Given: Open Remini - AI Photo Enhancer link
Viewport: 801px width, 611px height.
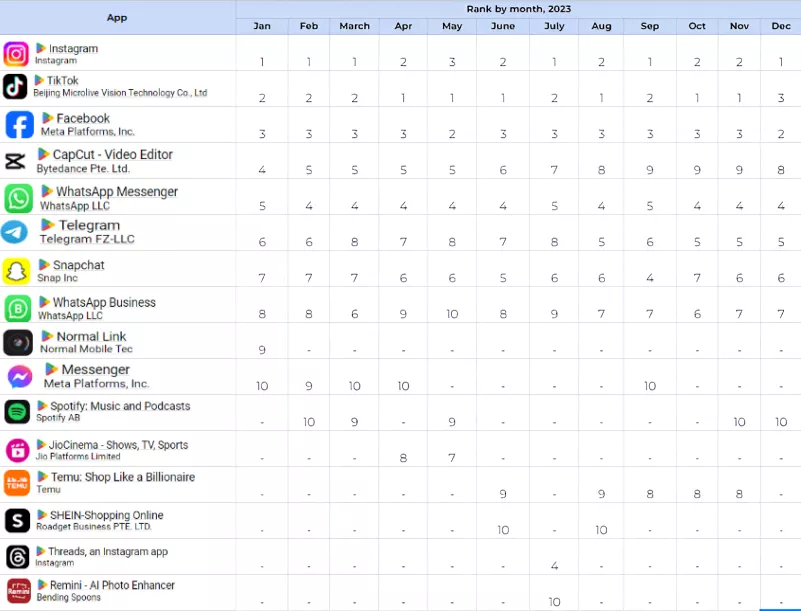Looking at the screenshot, I should (x=112, y=585).
